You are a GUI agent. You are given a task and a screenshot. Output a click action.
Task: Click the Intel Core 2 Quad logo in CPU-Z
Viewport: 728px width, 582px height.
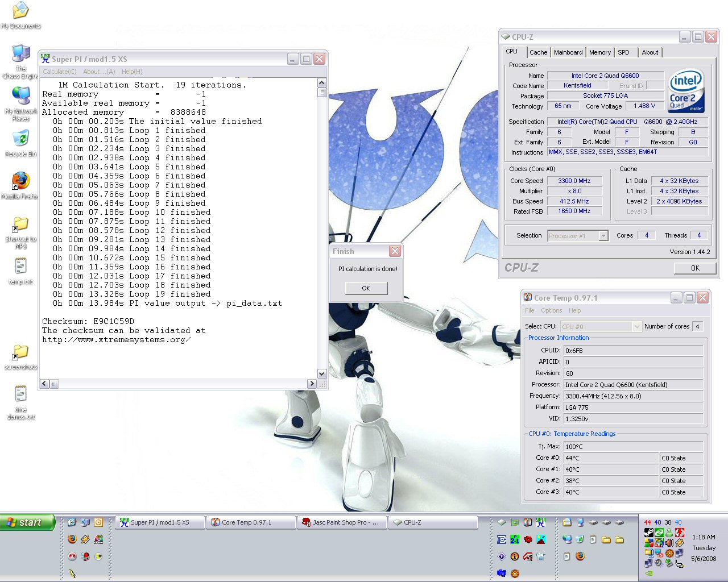pyautogui.click(x=686, y=91)
